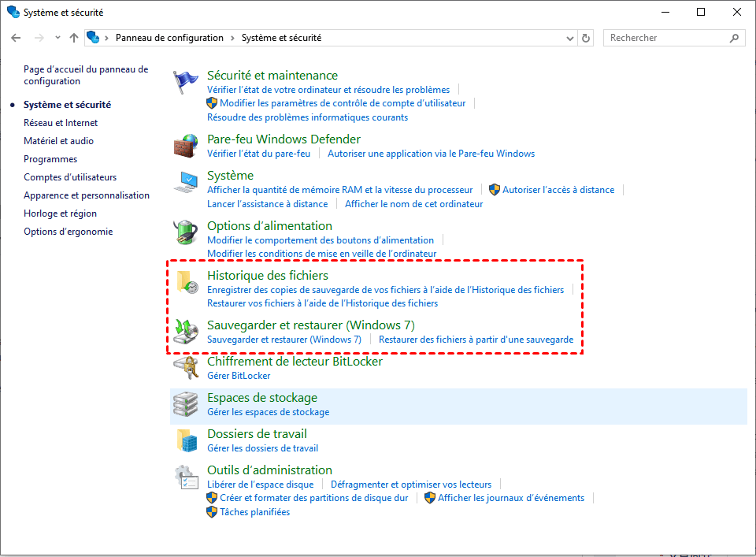Click the Outils d'administration gear checklist icon
This screenshot has height=557, width=756.
(x=186, y=477)
